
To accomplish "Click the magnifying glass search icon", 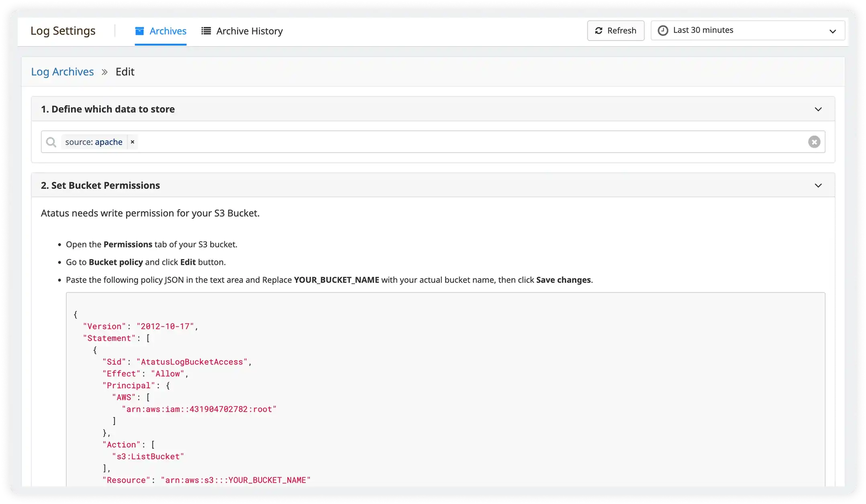I will point(51,142).
